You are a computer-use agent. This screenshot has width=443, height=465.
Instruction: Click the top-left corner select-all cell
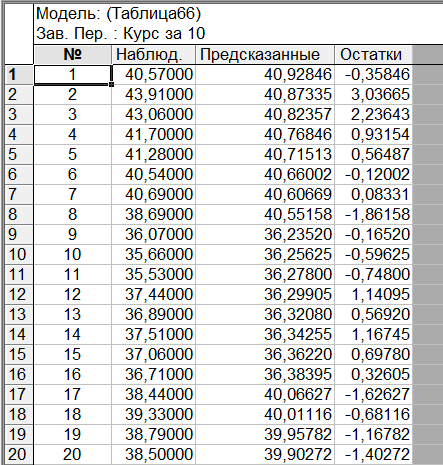point(19,33)
